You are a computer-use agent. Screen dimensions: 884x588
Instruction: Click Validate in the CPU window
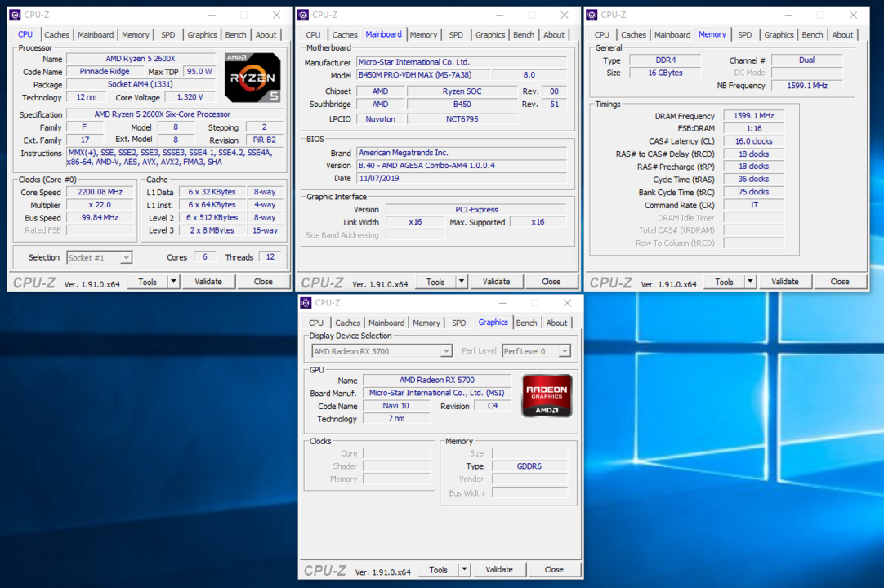click(x=208, y=282)
